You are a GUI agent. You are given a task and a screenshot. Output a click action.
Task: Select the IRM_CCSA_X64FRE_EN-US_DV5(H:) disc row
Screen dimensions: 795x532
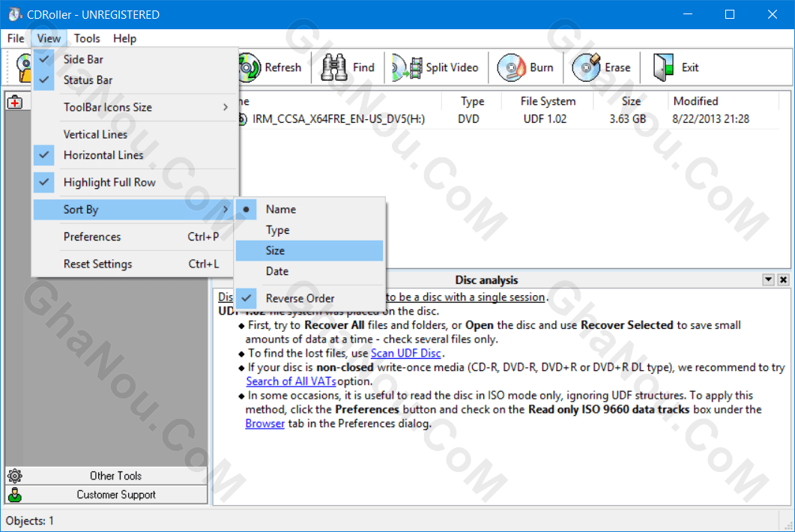click(x=508, y=119)
